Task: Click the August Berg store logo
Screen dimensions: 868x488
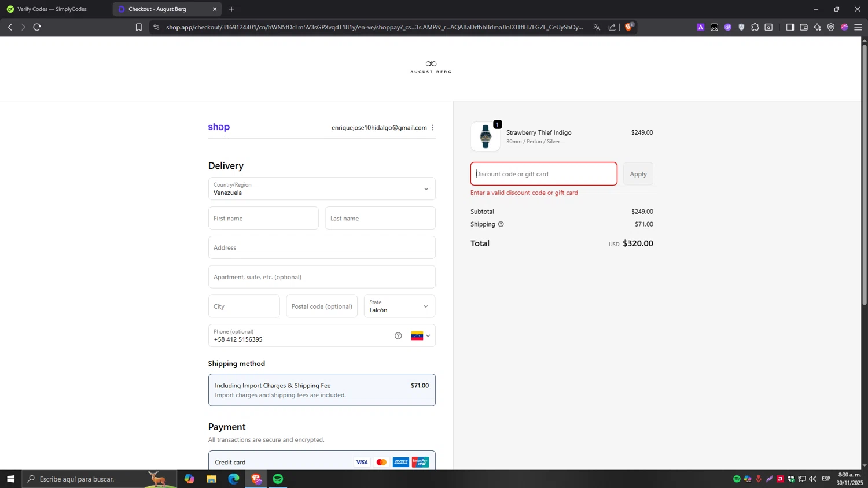Action: 431,67
